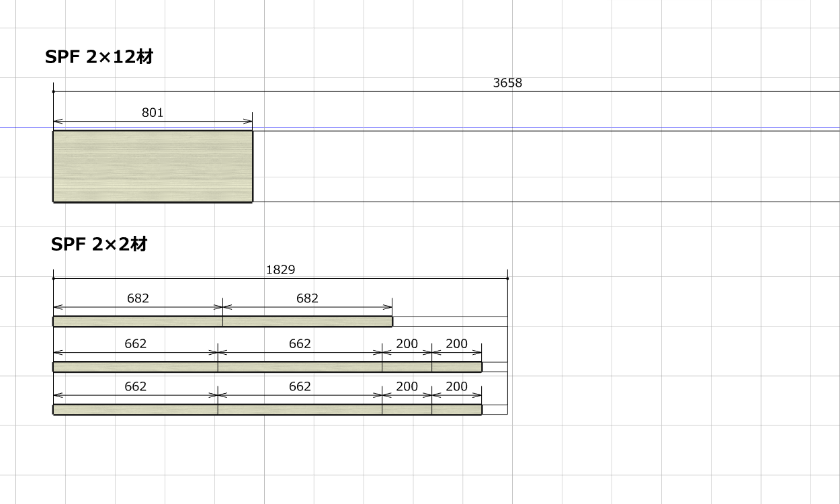Click the 1829 overall length dimension
This screenshot has width=840, height=504.
pyautogui.click(x=281, y=269)
